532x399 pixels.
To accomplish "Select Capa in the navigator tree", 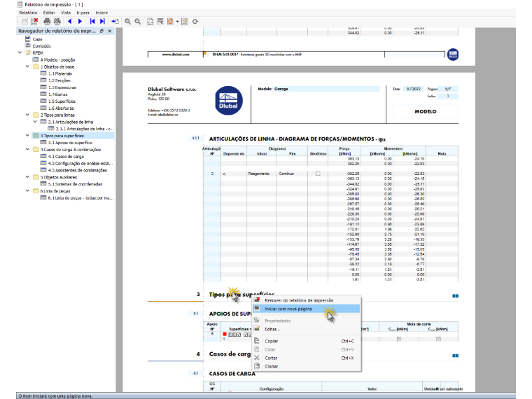I will [x=34, y=39].
